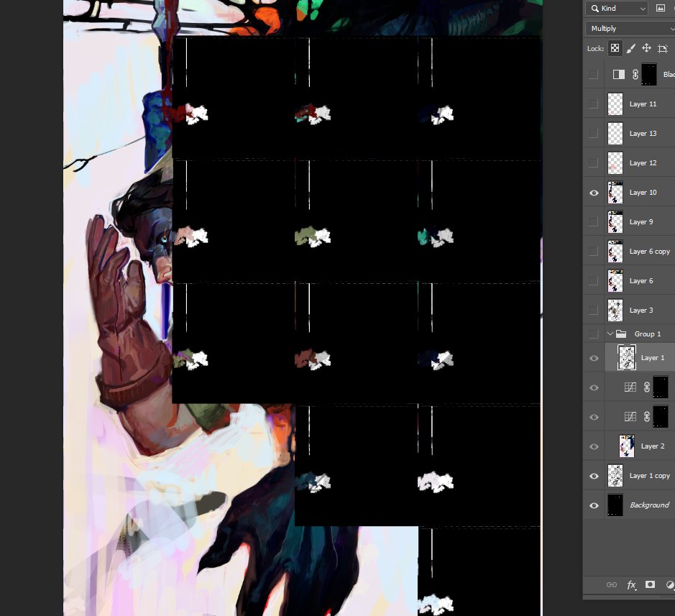
Task: Collapse Group 1 with its chevron
Action: tap(610, 334)
